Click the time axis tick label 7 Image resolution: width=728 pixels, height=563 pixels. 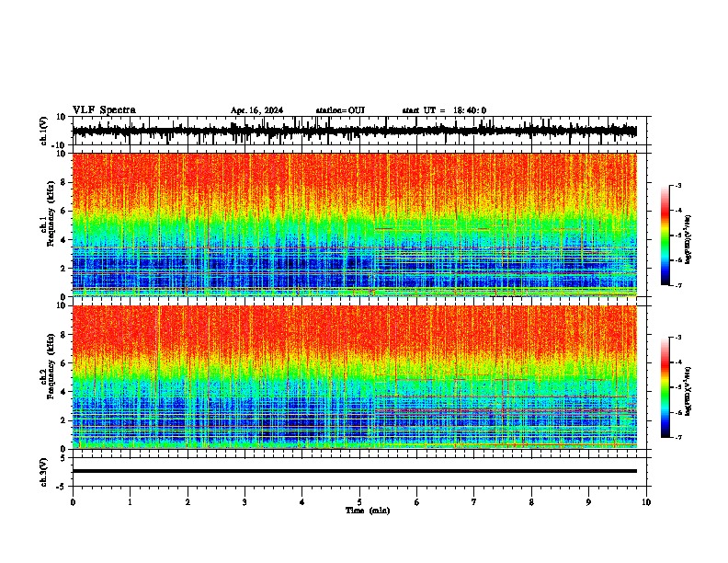pos(474,502)
